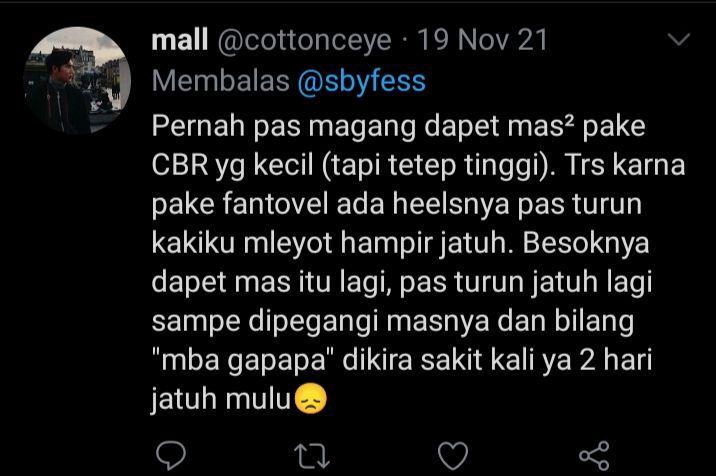
Task: Open the @sbyfess mention link
Action: [362, 81]
